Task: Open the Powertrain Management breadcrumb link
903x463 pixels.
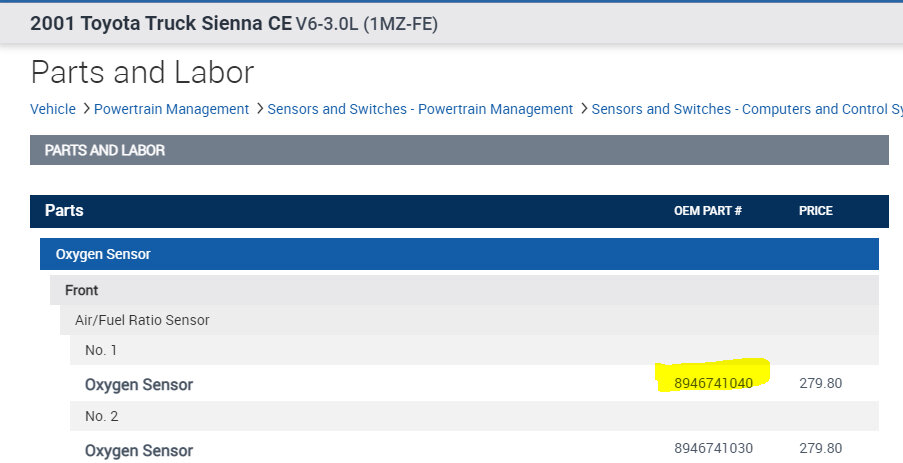Action: coord(171,109)
